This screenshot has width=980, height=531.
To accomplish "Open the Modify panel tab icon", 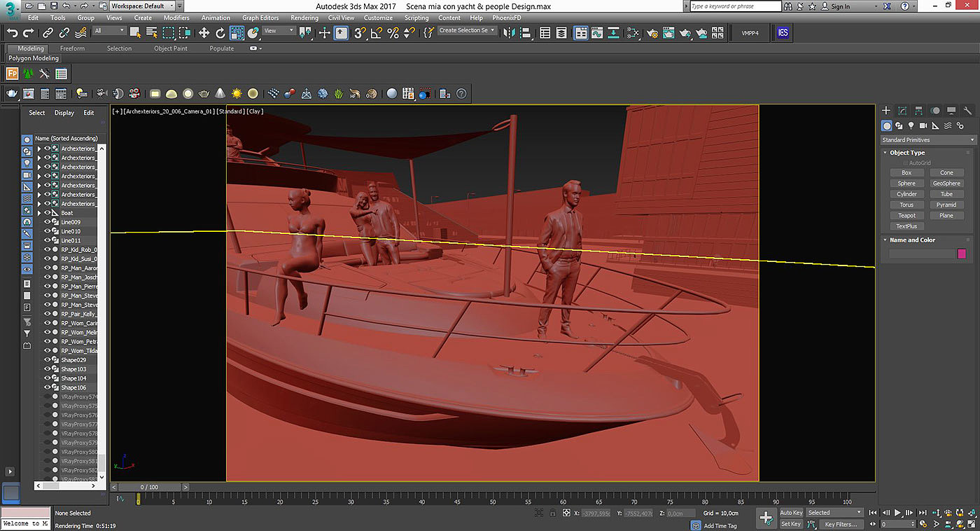I will [x=902, y=111].
